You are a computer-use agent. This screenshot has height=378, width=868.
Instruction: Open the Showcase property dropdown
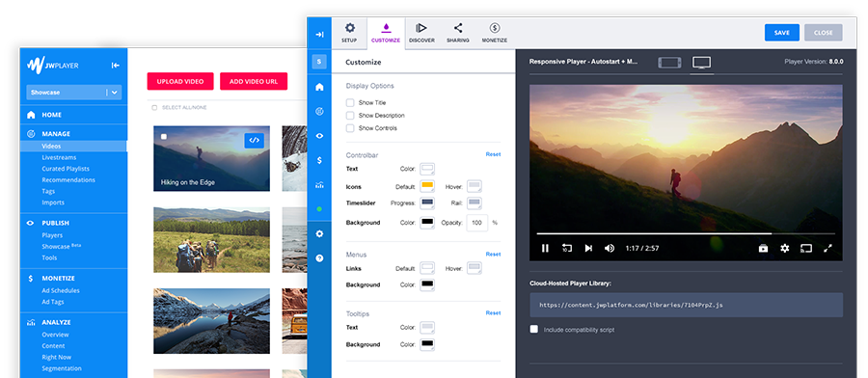point(73,93)
